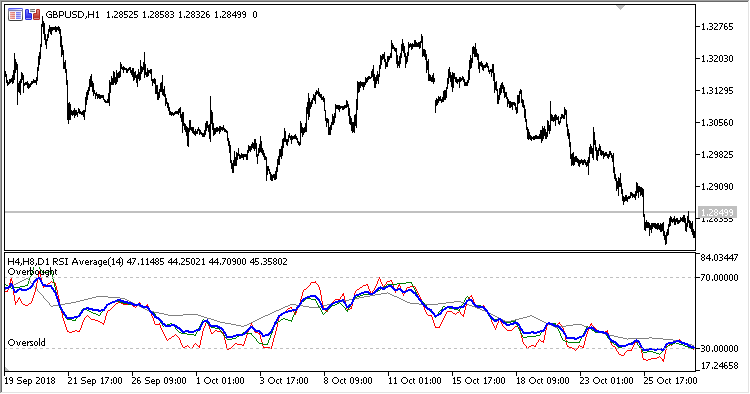Click the 18 Oct 09:00 time label
The height and width of the screenshot is (394, 750).
(542, 381)
